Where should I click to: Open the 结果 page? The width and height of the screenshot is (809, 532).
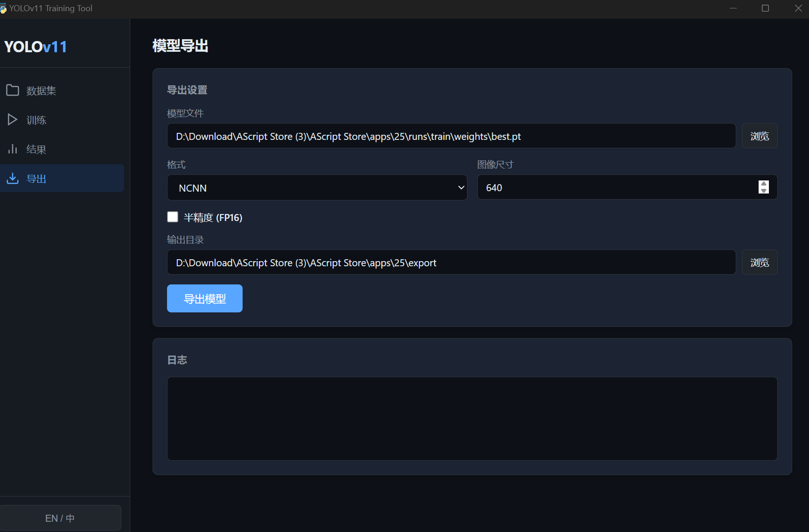(36, 150)
